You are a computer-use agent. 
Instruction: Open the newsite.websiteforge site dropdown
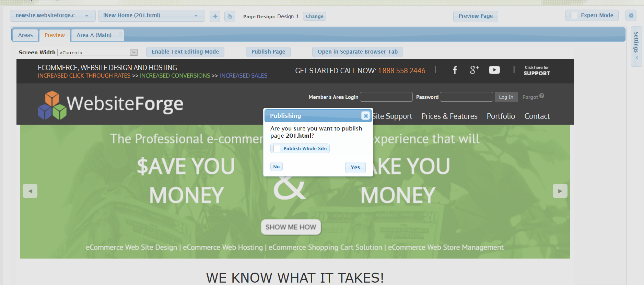[x=53, y=15]
